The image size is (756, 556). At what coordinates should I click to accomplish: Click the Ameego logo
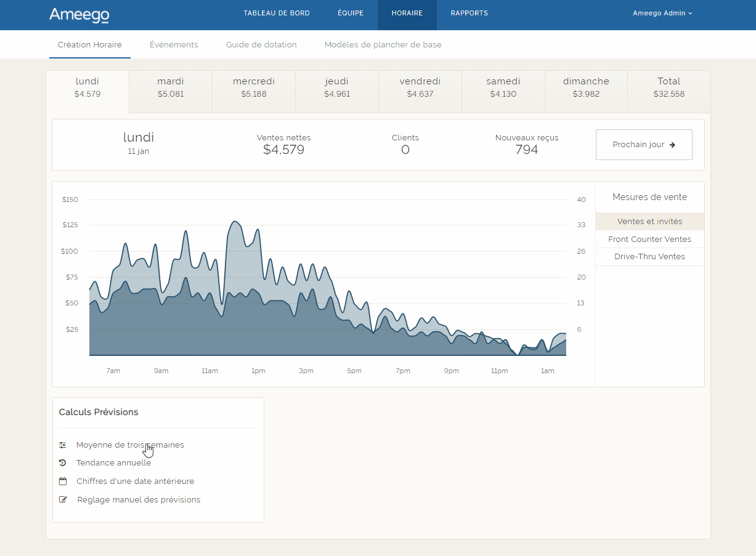[79, 15]
